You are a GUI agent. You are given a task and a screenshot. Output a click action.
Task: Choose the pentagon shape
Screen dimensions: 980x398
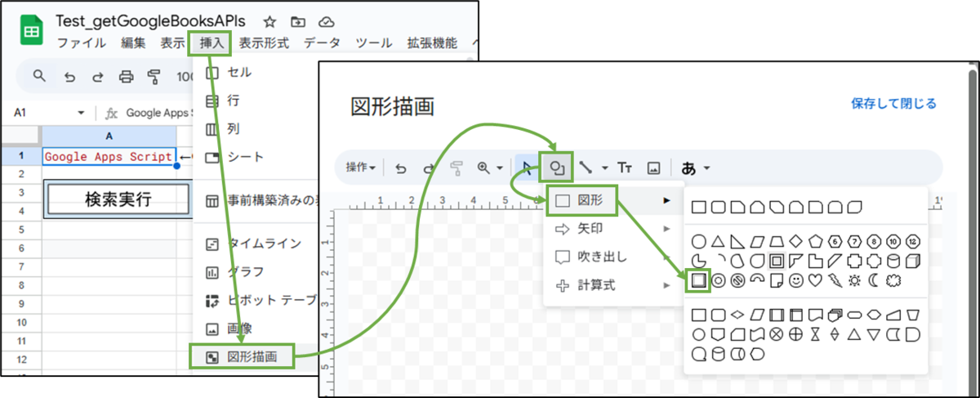815,241
